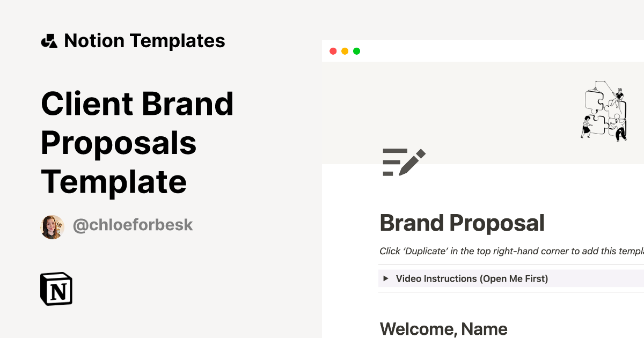Collapse the 'Video Instructions (Open Me First)' section
This screenshot has height=338, width=644.
pos(472,278)
